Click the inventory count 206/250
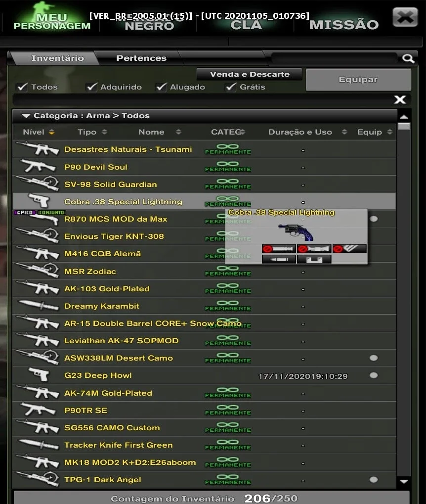426x504 pixels. click(x=270, y=499)
